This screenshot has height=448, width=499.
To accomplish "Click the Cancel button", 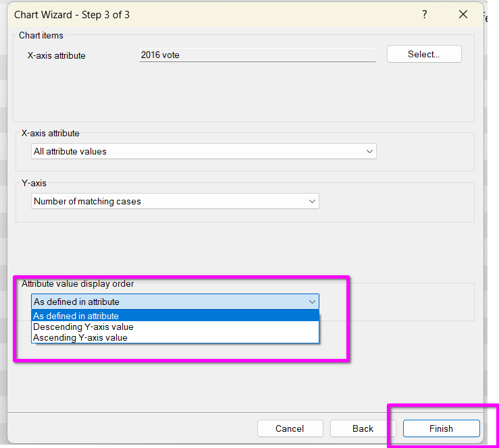I will (x=290, y=428).
